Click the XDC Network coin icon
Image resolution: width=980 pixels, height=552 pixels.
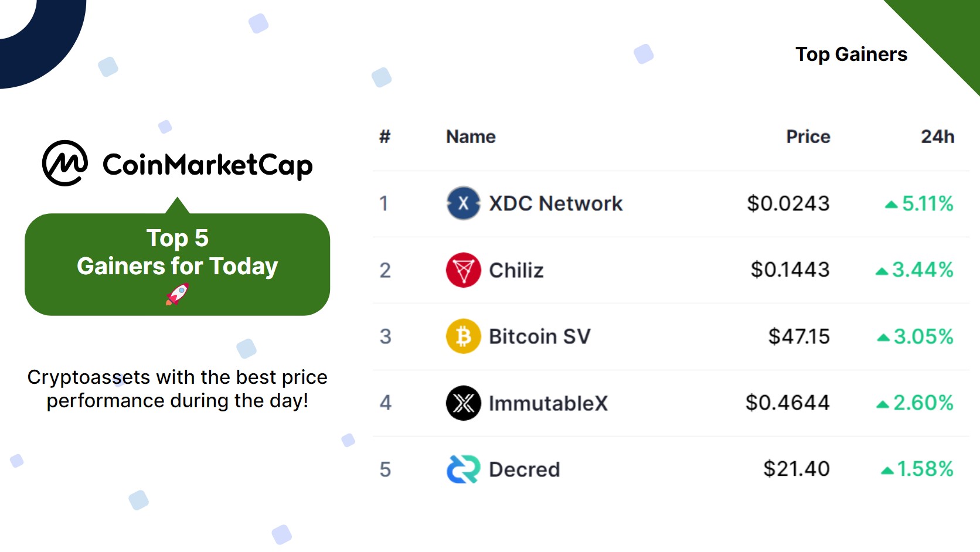click(463, 203)
